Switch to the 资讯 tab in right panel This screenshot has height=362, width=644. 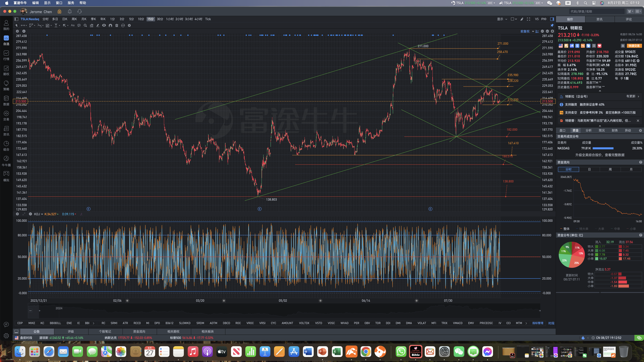coord(599,19)
